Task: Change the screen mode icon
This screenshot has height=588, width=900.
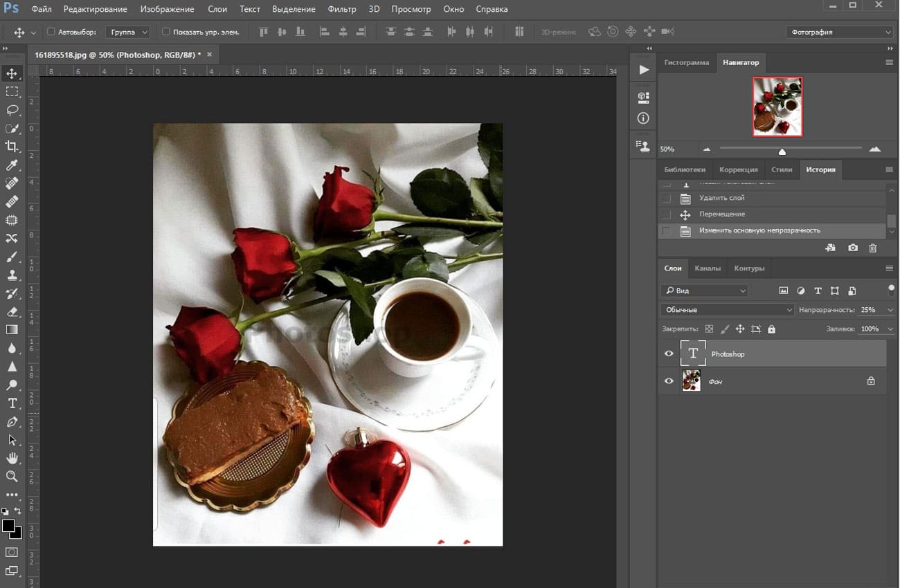Action: click(x=12, y=571)
